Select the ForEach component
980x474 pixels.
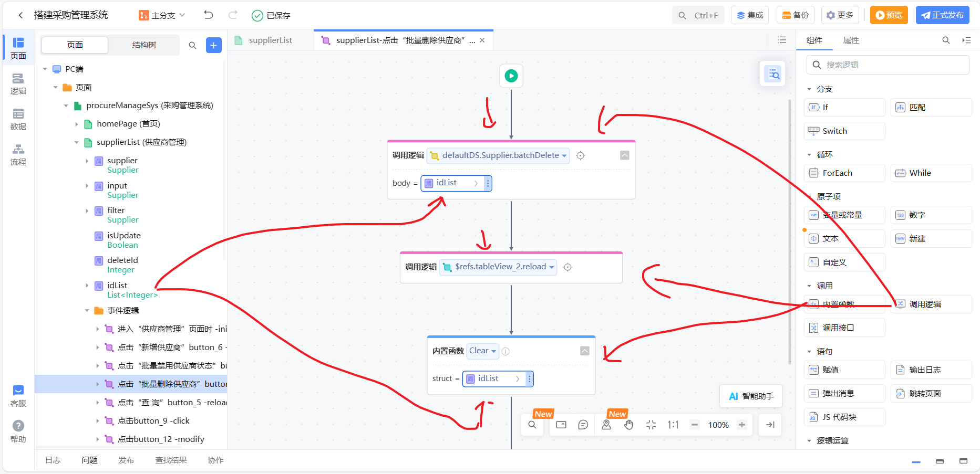coord(844,173)
